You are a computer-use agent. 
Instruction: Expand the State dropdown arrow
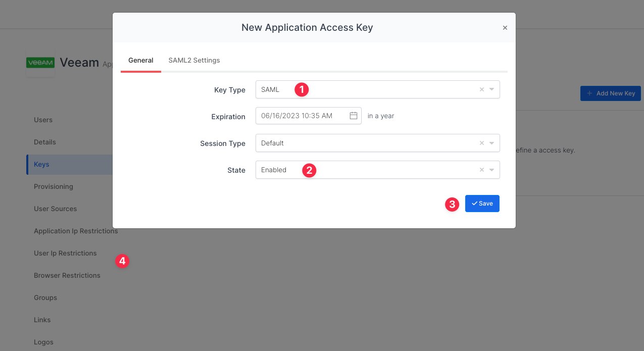(492, 170)
